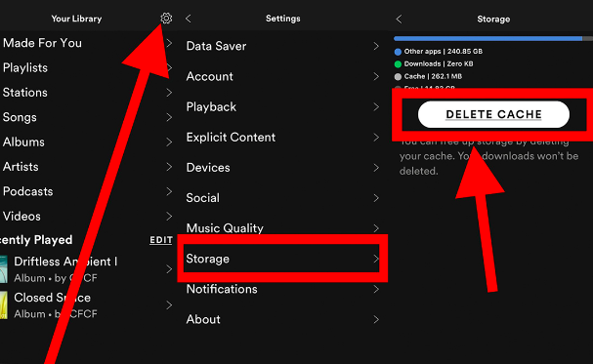Tap the DELETE CACHE button

click(x=493, y=114)
